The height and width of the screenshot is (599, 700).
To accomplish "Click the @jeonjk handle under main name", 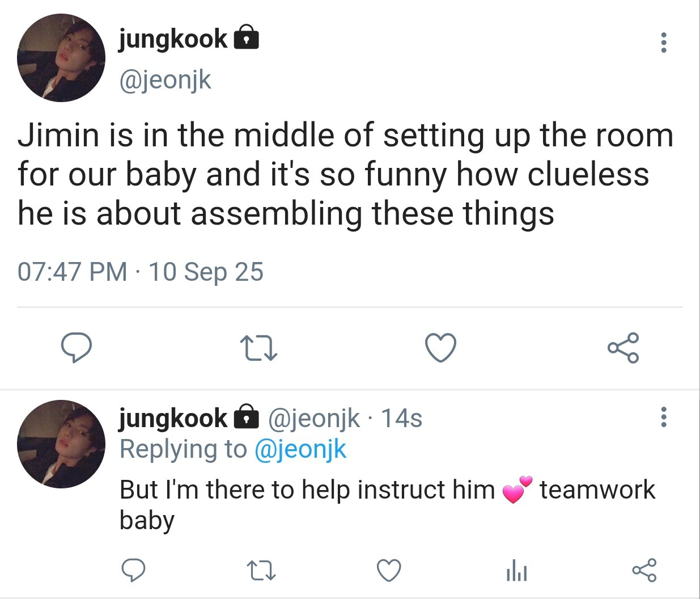I will click(165, 79).
